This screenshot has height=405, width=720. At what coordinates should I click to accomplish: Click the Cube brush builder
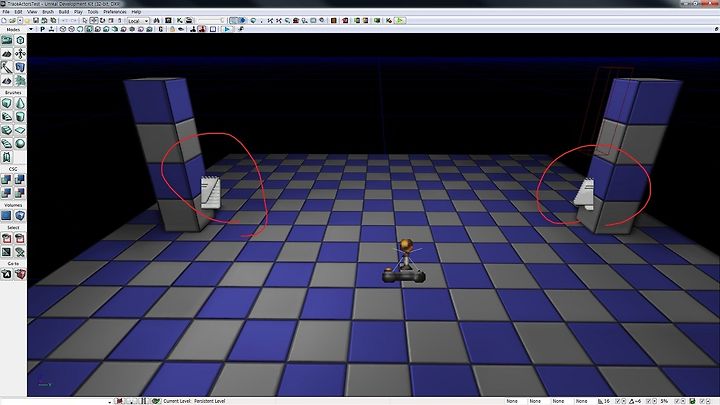click(6, 103)
